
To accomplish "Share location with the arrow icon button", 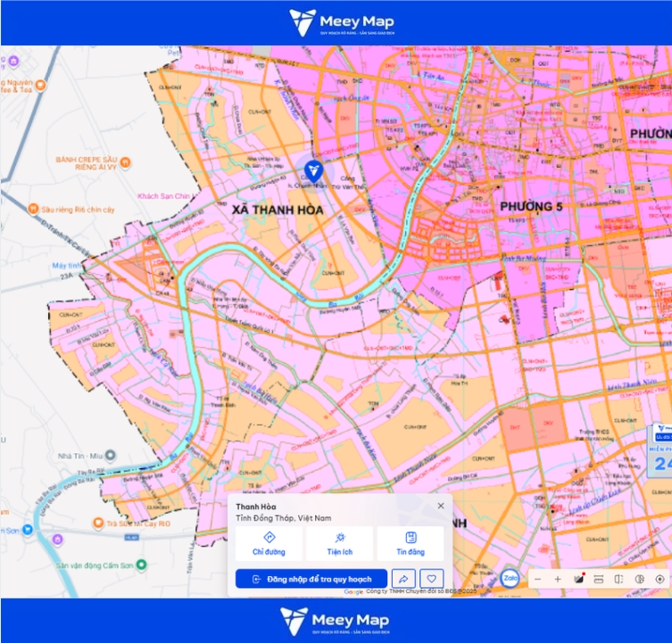I will [x=403, y=579].
